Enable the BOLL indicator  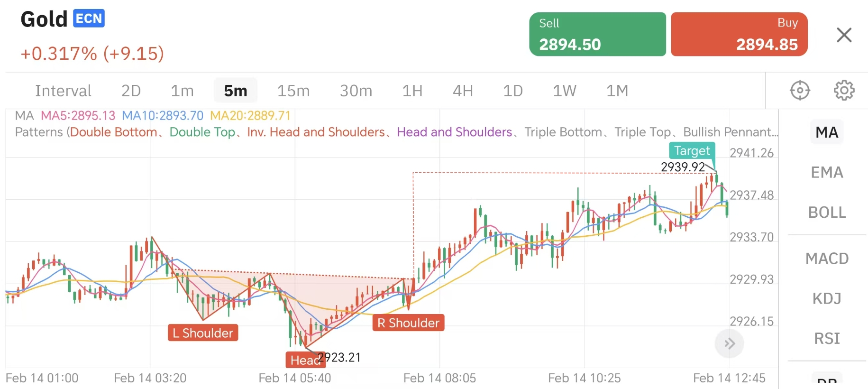tap(827, 213)
